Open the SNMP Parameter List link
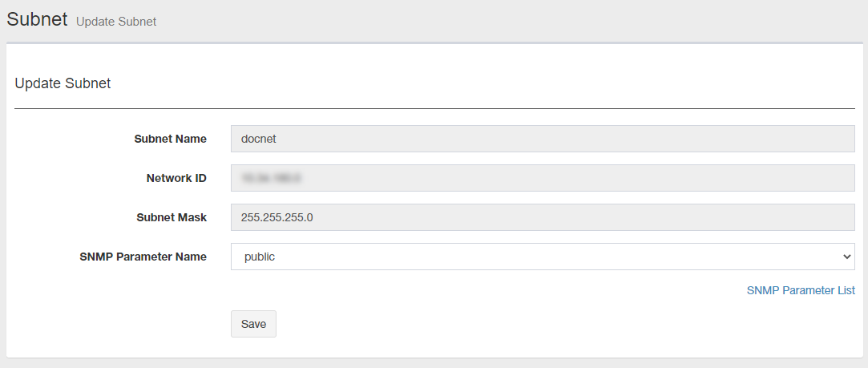The width and height of the screenshot is (868, 368). (x=800, y=290)
